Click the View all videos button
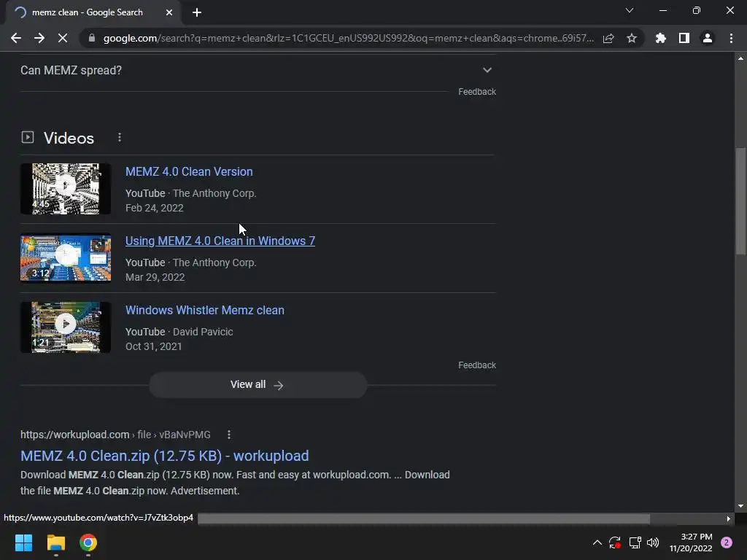The image size is (747, 560). click(x=258, y=385)
